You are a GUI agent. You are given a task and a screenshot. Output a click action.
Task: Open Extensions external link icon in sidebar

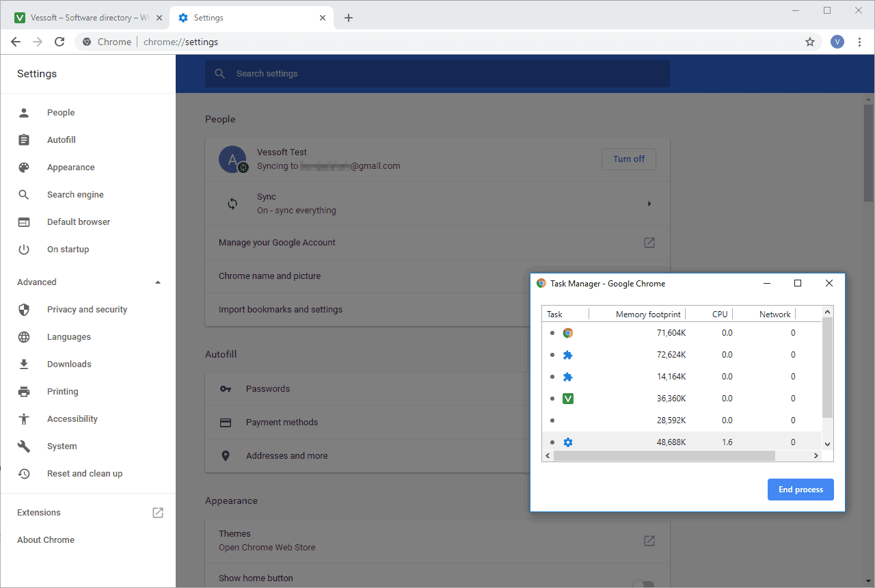(158, 513)
